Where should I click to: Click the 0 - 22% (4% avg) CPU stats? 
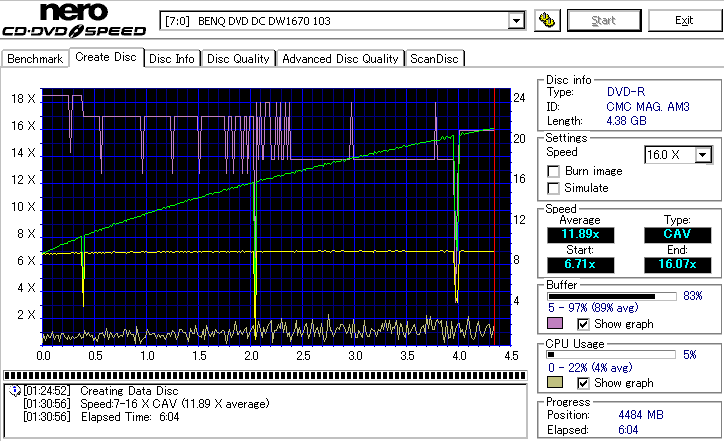(x=590, y=368)
